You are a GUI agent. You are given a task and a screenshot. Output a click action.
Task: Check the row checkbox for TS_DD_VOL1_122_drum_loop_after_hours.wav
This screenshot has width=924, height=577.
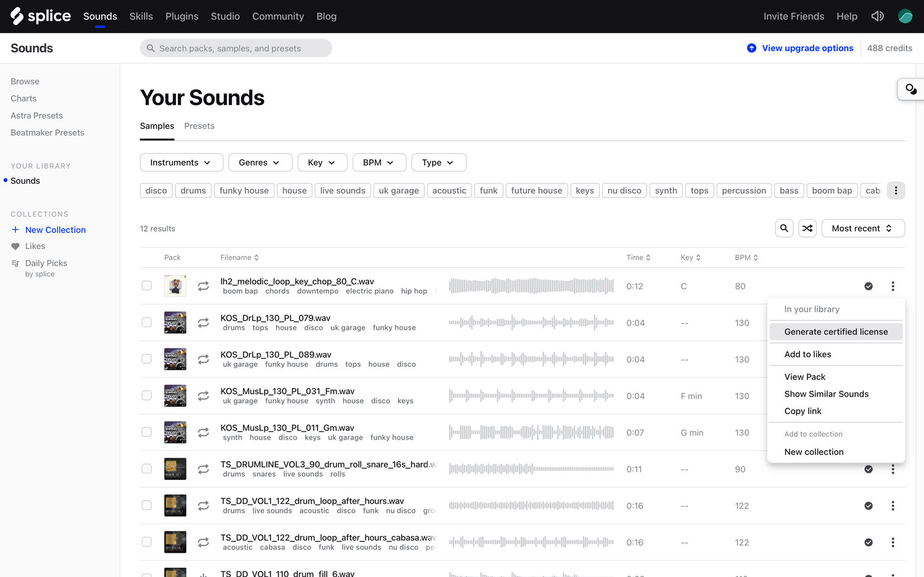click(x=146, y=505)
